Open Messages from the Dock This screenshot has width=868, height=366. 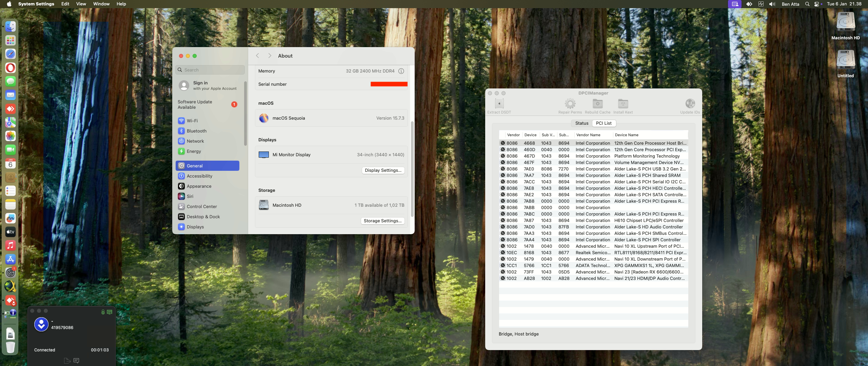pos(11,81)
